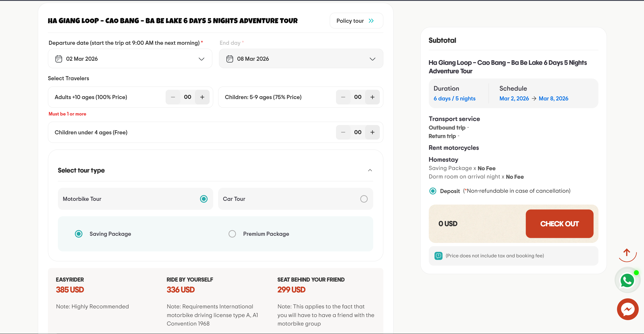644x334 pixels.
Task: Increase Children 5-9 ages count
Action: click(x=372, y=97)
